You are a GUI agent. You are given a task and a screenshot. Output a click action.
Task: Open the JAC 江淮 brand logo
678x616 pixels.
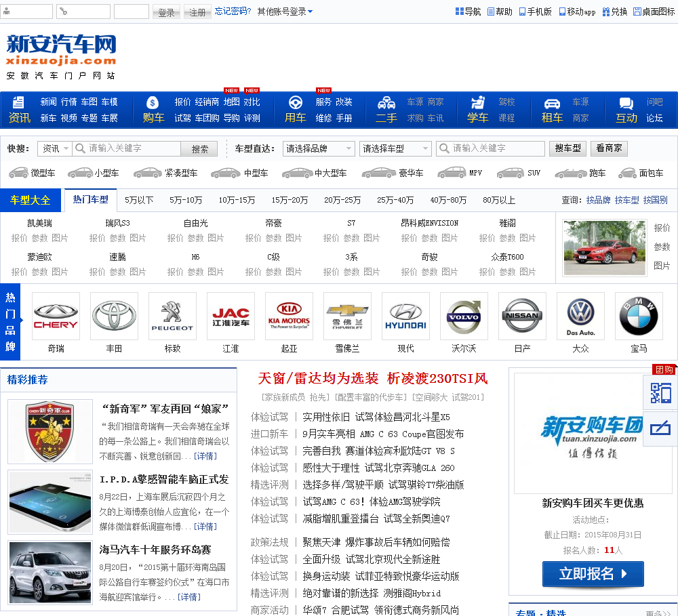tap(231, 316)
